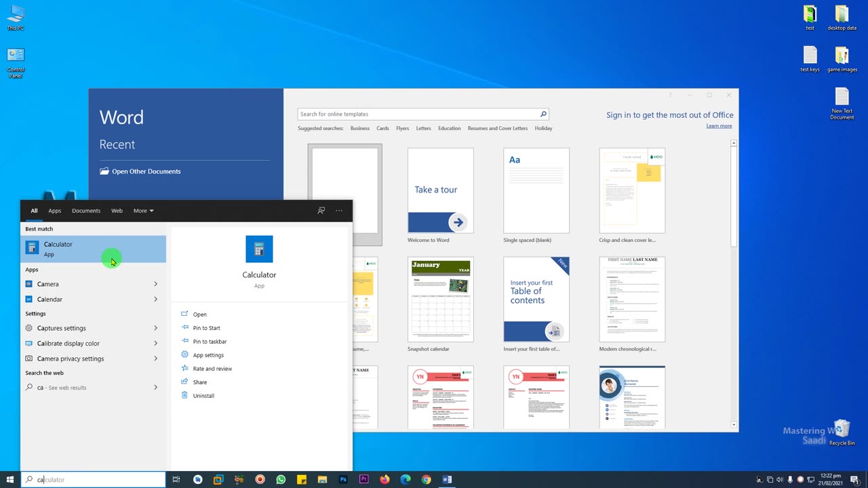Launch Photoshop from the taskbar

click(x=343, y=480)
